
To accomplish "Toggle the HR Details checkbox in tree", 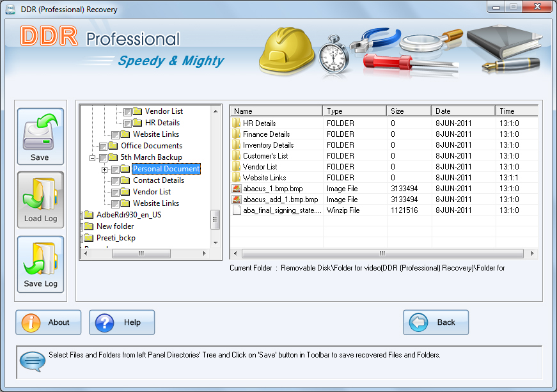I will pos(127,123).
